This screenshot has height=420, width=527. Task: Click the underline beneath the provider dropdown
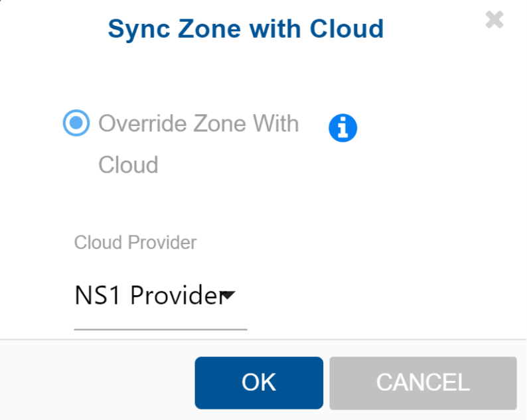point(160,328)
